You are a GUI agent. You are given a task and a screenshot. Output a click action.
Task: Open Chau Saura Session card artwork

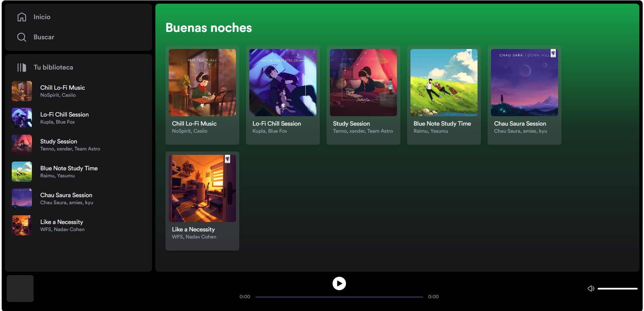pos(525,83)
